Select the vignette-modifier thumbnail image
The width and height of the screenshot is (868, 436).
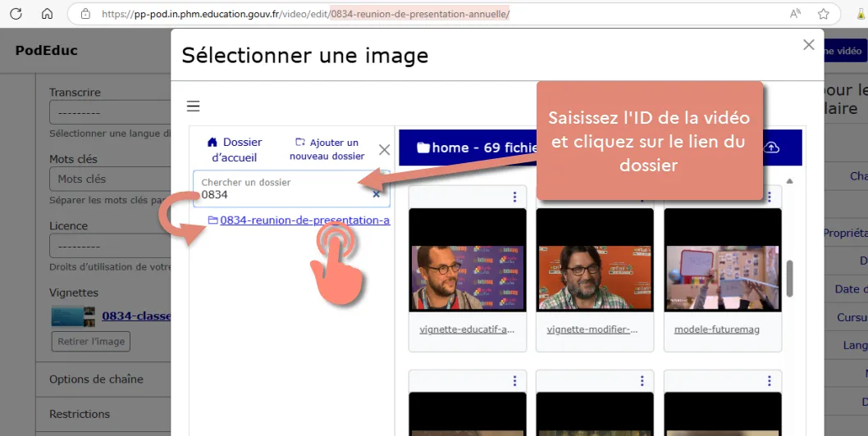(595, 260)
